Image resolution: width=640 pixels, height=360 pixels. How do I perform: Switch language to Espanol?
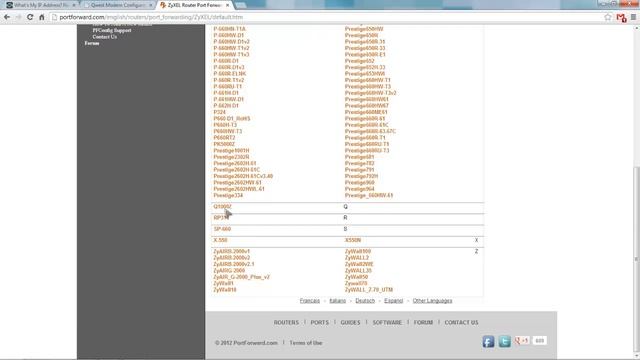[393, 301]
